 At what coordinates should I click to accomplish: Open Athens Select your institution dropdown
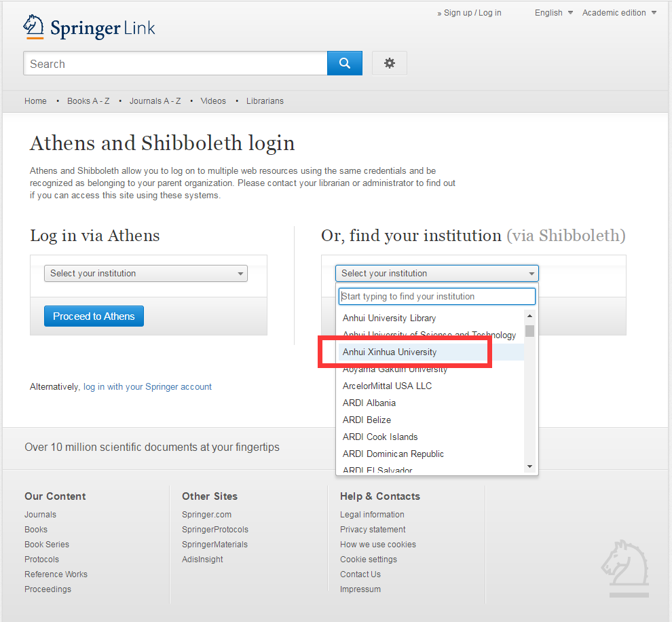pos(145,274)
